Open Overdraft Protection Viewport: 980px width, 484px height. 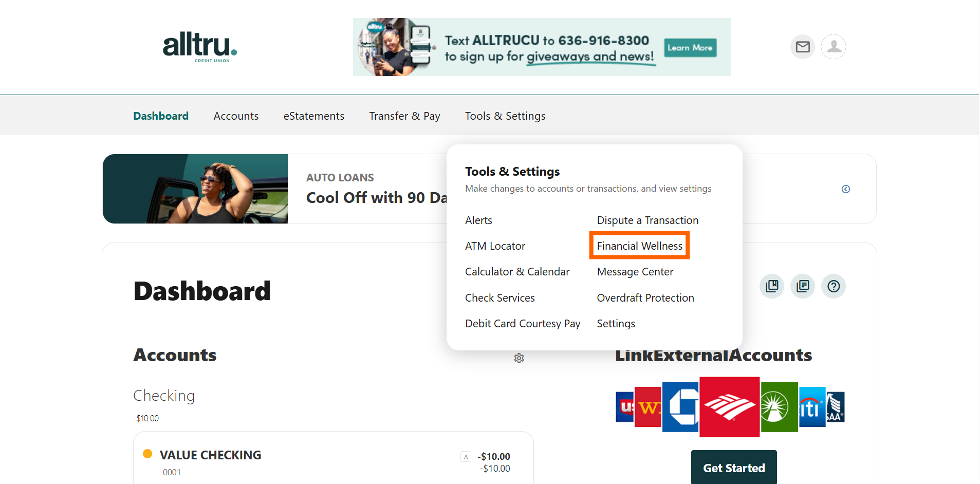click(645, 298)
